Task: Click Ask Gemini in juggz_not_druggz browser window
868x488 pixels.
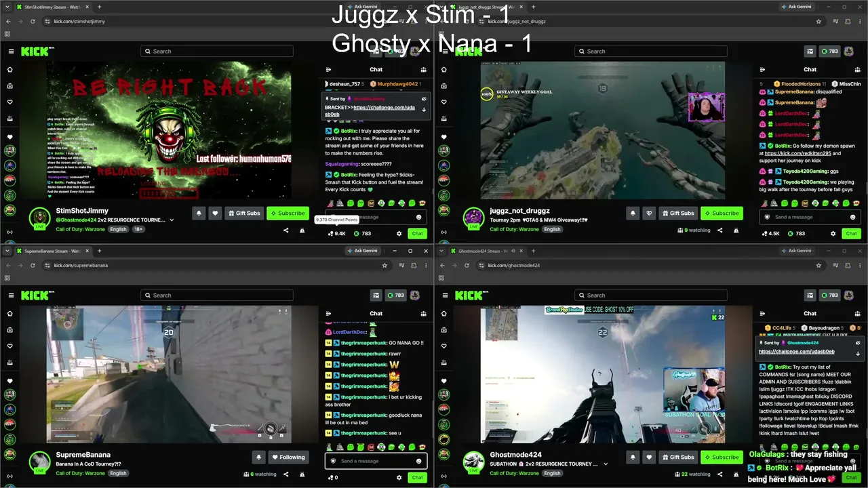Action: pyautogui.click(x=796, y=7)
